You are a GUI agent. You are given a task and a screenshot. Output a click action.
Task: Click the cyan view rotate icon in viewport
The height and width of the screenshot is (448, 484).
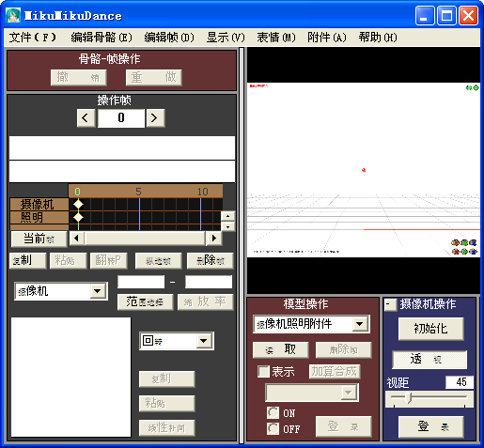point(469,87)
